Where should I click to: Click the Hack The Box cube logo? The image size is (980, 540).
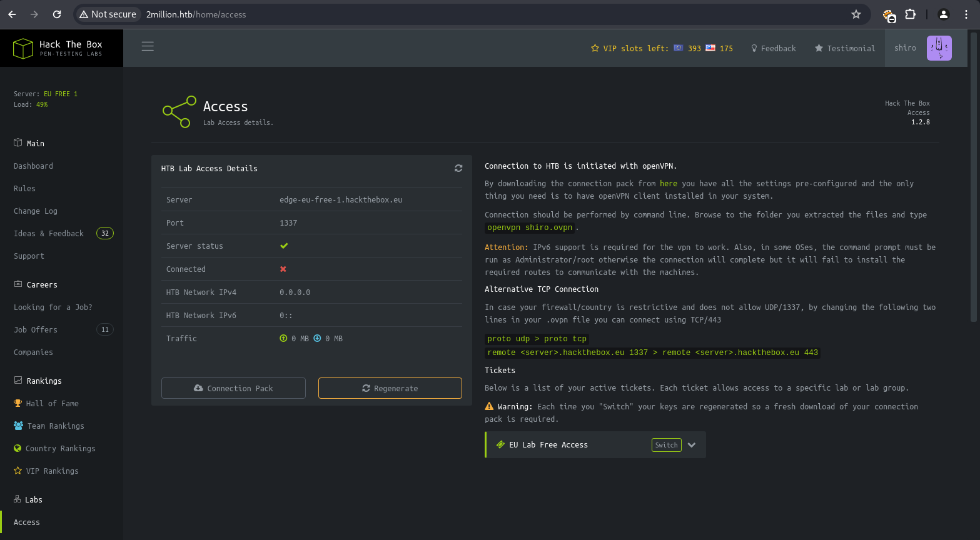click(23, 48)
